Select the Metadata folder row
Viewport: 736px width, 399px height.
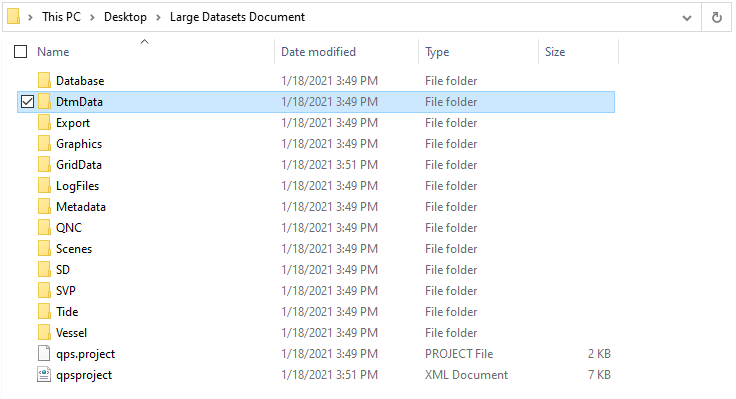(316, 207)
